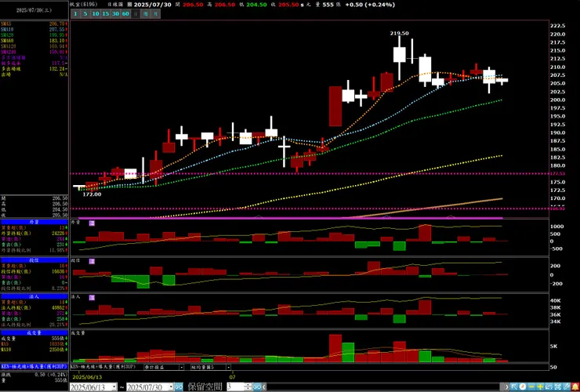Click the candlestick at the 219.50 peak

[x=400, y=58]
